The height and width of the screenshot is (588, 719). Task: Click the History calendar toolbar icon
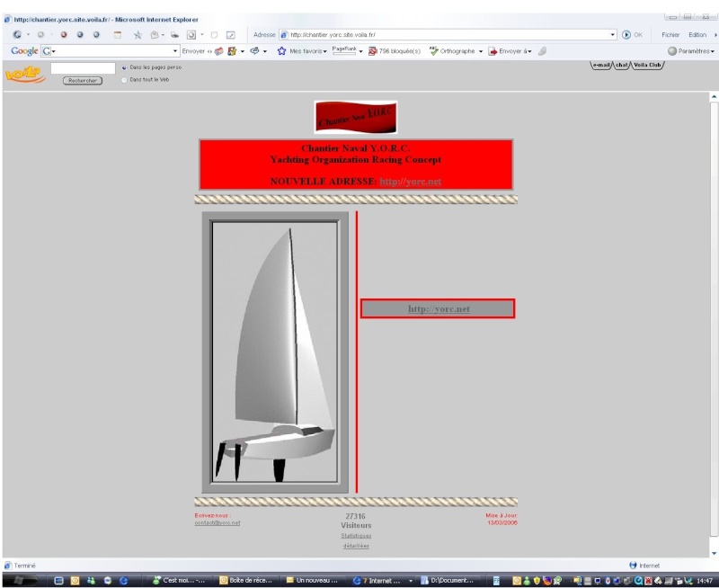[118, 35]
